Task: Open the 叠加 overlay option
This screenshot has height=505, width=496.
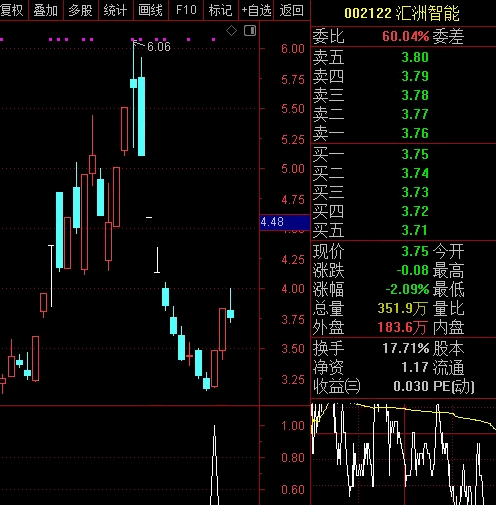Action: (x=46, y=10)
